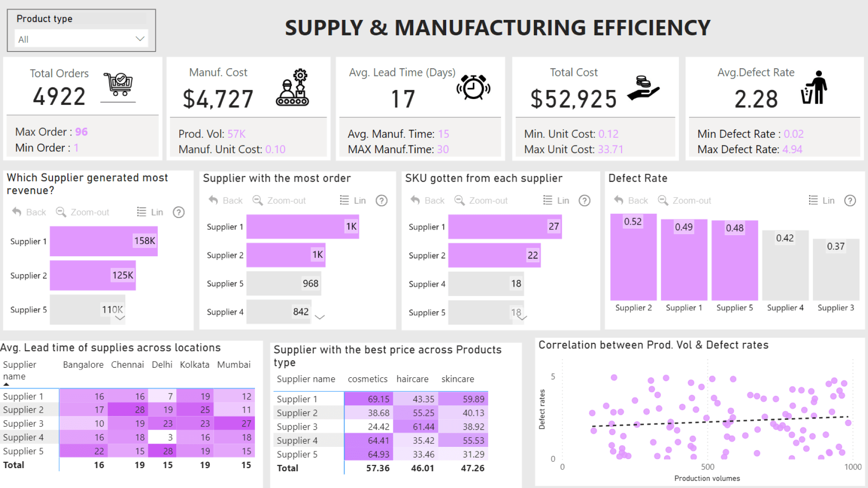Select Supplier 3 Mumbai cell value 27
Screen dimensions: 868x488
pyautogui.click(x=235, y=423)
